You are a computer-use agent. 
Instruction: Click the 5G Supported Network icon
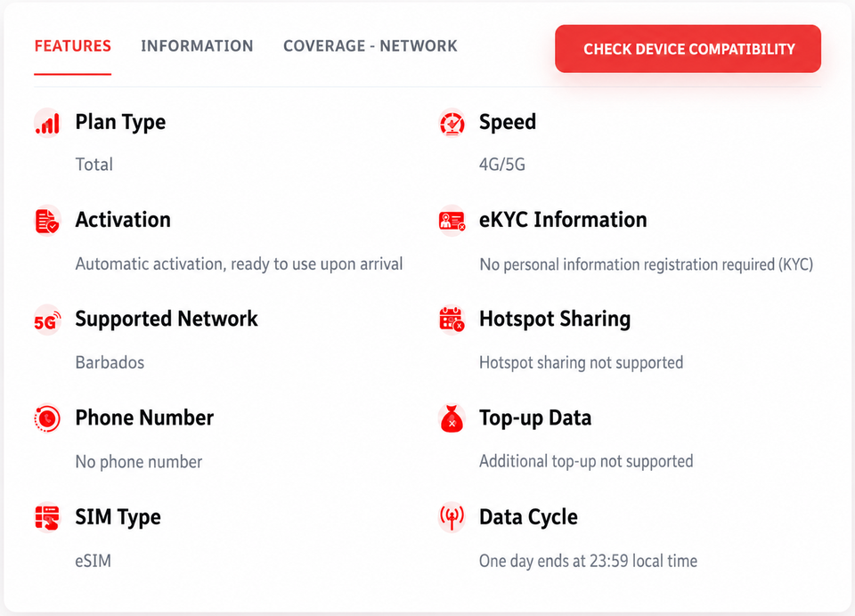pos(47,320)
